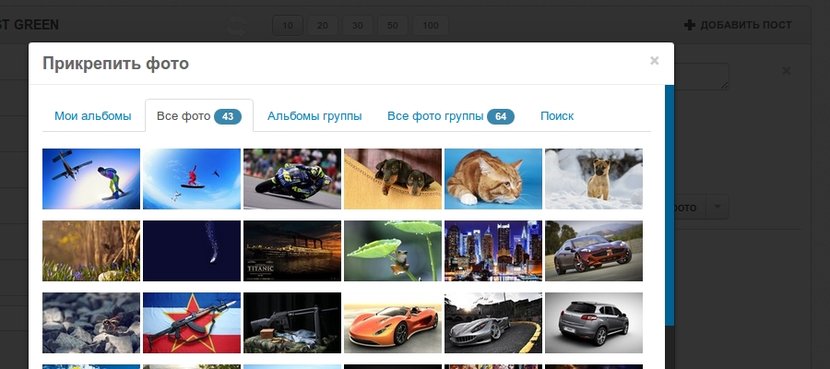Open the фото dropdown arrow behind dialog

717,207
